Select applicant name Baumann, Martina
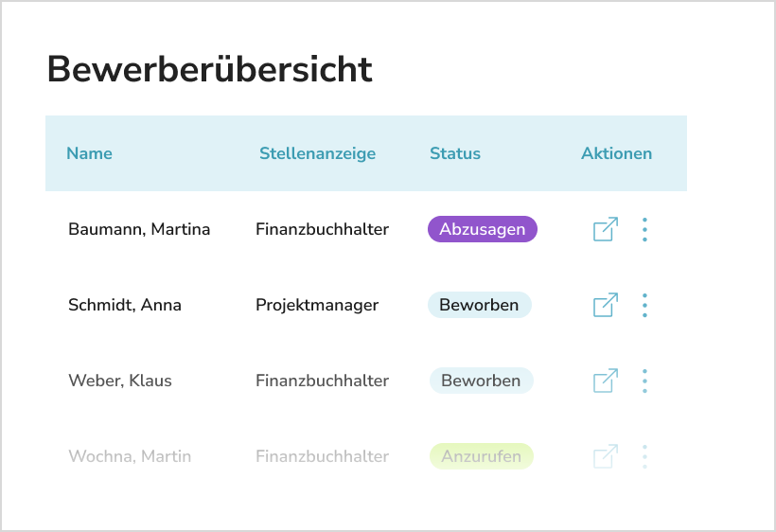Screen dimensions: 776x532 click(139, 229)
